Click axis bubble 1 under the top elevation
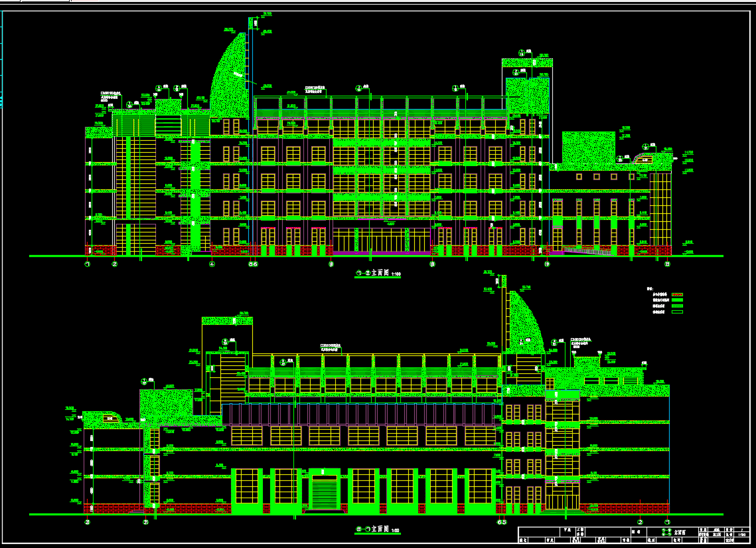 (87, 264)
